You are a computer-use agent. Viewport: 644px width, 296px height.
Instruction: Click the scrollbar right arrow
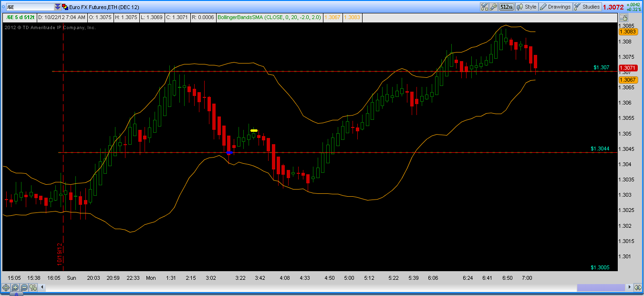(629, 287)
